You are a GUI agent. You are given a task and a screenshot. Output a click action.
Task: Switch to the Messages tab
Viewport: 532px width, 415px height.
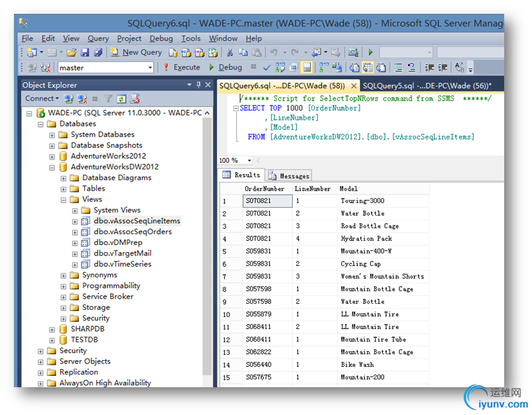(x=289, y=175)
